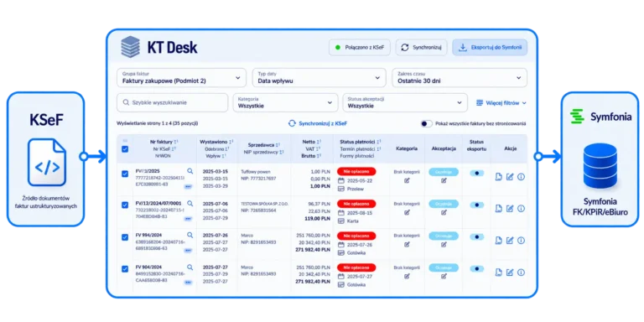Edit the category of invoice FV/12/2024/07/0001
The image size is (644, 322).
pos(407,212)
